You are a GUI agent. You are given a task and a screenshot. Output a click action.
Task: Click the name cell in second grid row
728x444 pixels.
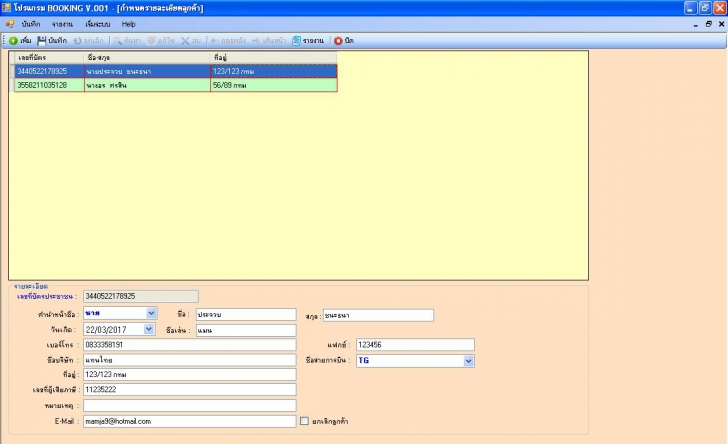point(147,85)
